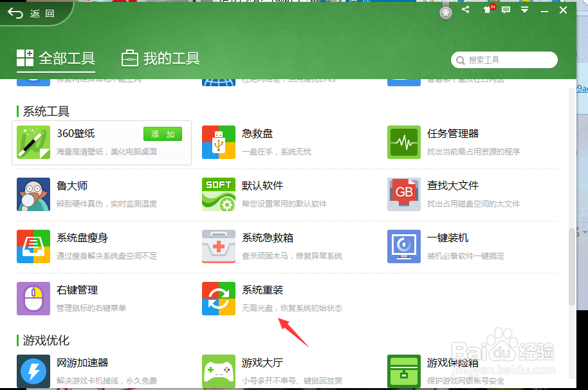Image resolution: width=588 pixels, height=390 pixels.
Task: Click the 急救盘 title text
Action: (257, 133)
